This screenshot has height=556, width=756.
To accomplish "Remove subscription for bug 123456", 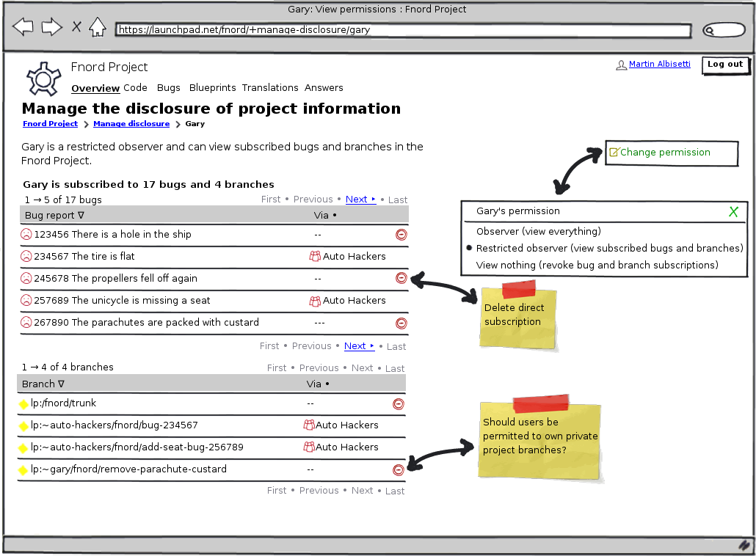I will (x=401, y=235).
